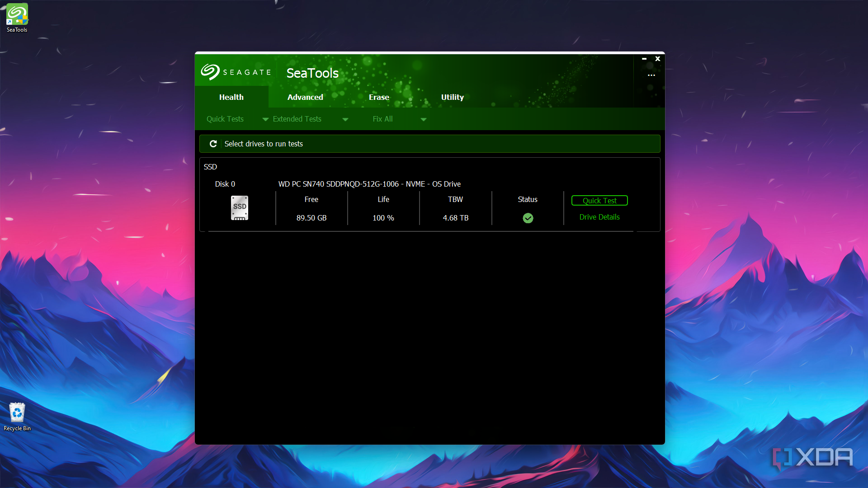Run Quick Test on Disk 0
This screenshot has height=488, width=868.
pos(599,201)
